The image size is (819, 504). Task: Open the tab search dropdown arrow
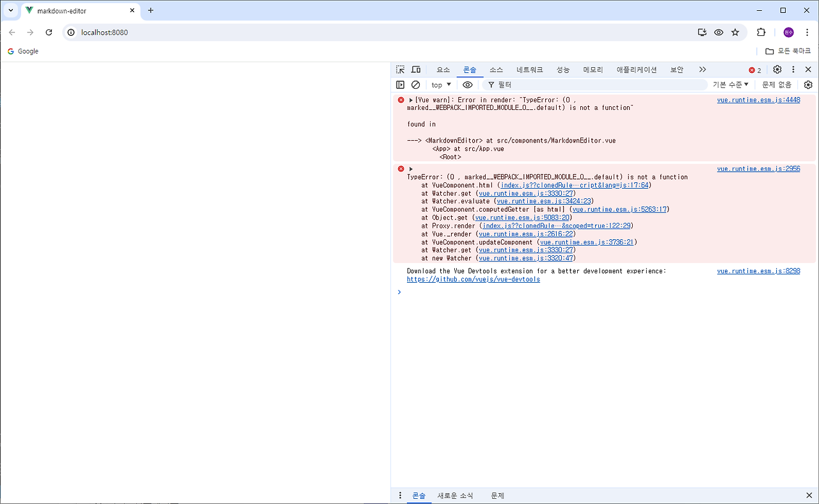coord(10,10)
